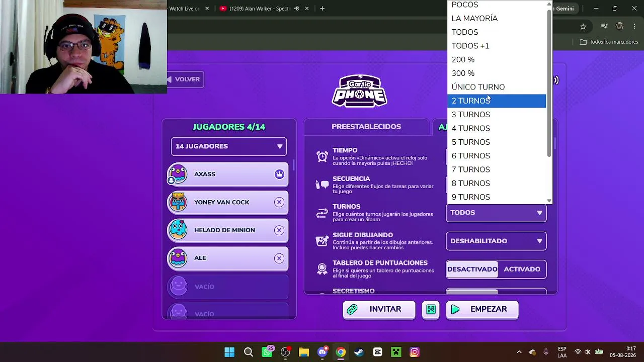Click the INVITAR button

pyautogui.click(x=379, y=310)
